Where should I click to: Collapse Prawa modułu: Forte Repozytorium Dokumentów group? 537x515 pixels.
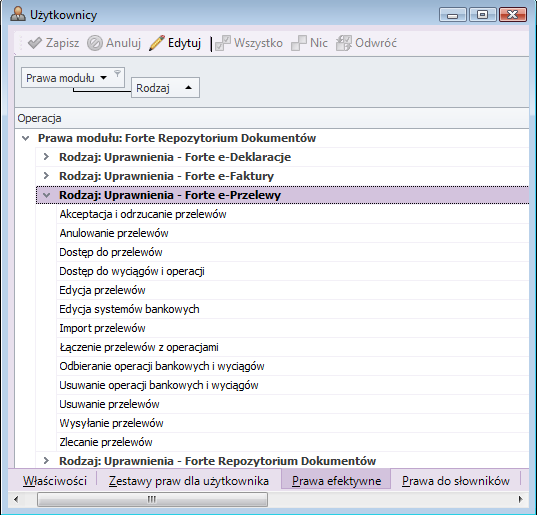point(26,138)
